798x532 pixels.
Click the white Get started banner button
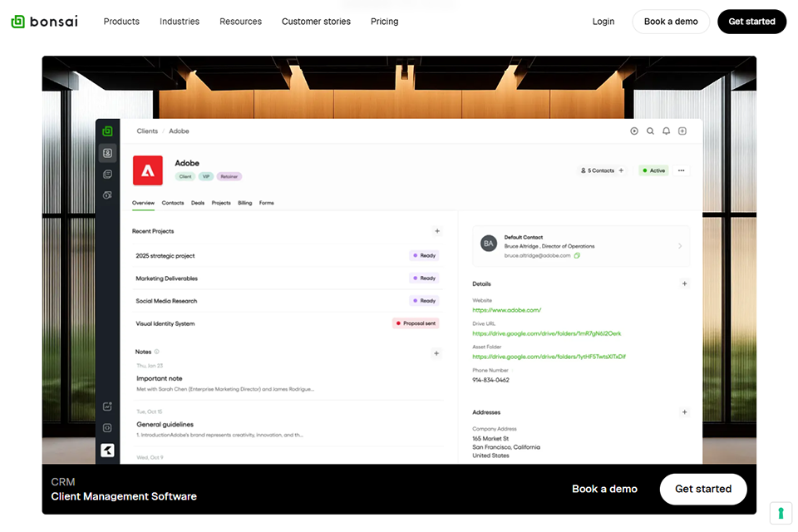[703, 490]
